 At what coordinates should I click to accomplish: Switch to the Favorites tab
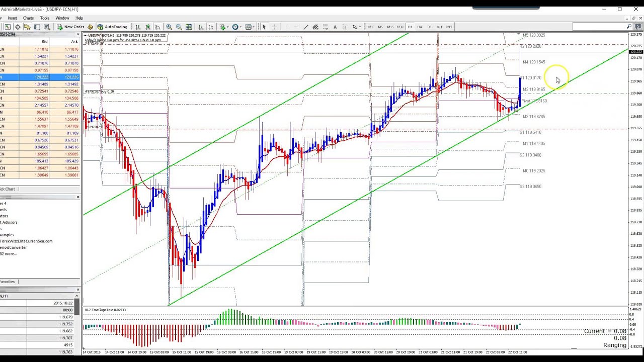8,282
